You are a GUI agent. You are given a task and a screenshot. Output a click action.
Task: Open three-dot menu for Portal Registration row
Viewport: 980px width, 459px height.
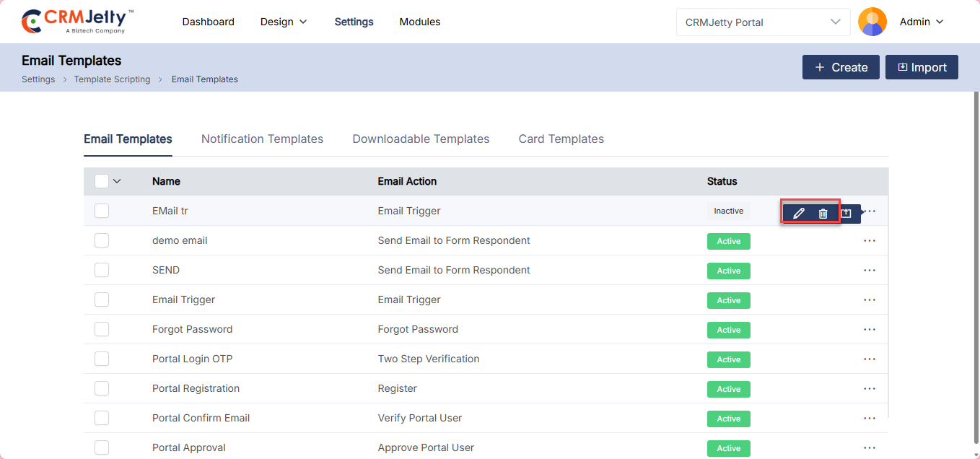pos(869,389)
